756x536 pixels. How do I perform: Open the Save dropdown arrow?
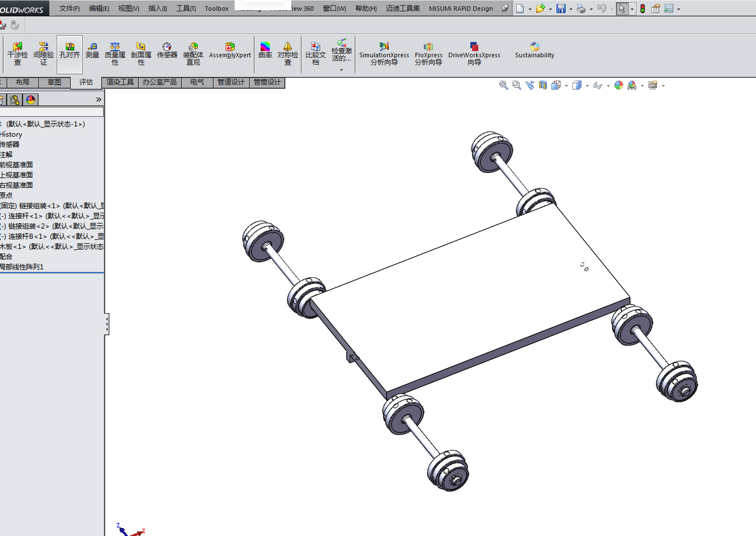(x=571, y=9)
